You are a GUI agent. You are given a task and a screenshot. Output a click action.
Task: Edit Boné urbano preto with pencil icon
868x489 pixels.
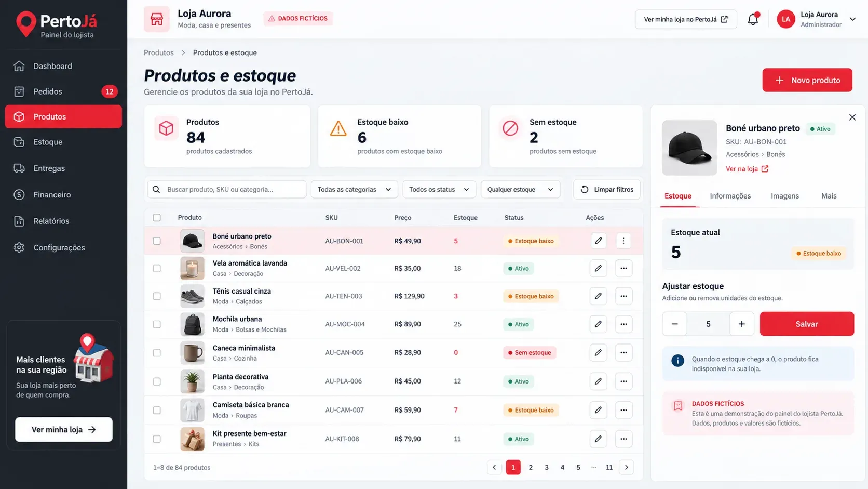pyautogui.click(x=599, y=241)
